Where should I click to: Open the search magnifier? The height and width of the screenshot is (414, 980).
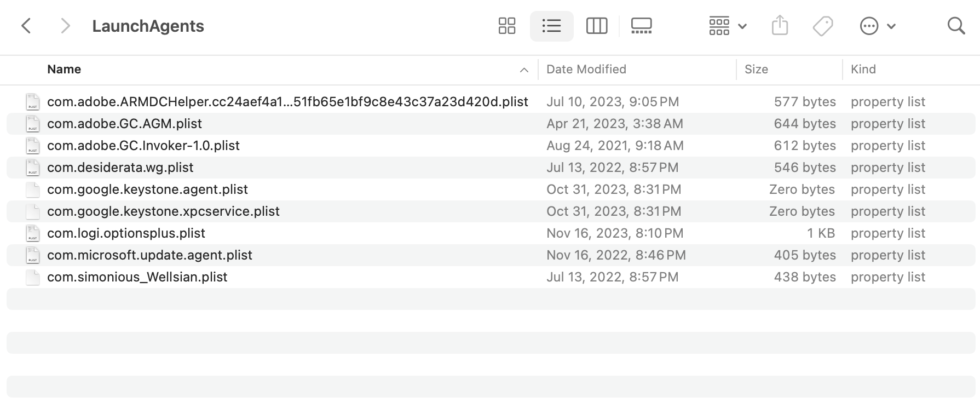coord(956,26)
